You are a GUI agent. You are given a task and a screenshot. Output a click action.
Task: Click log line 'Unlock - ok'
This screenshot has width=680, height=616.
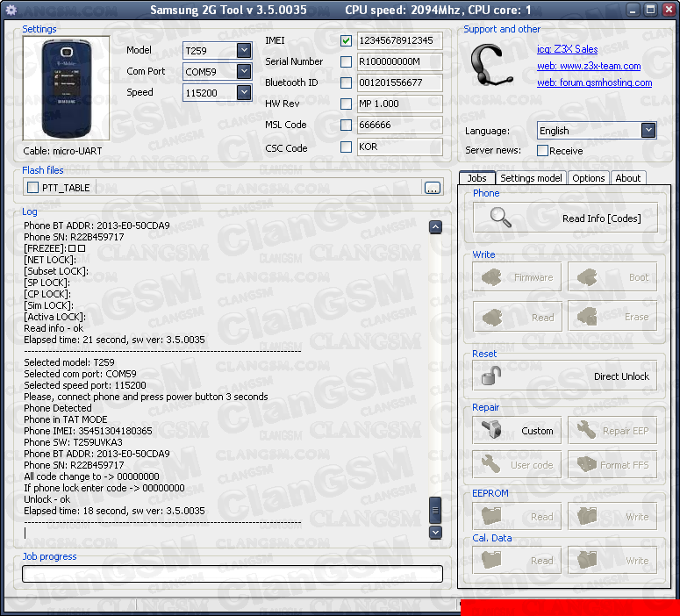pos(47,499)
